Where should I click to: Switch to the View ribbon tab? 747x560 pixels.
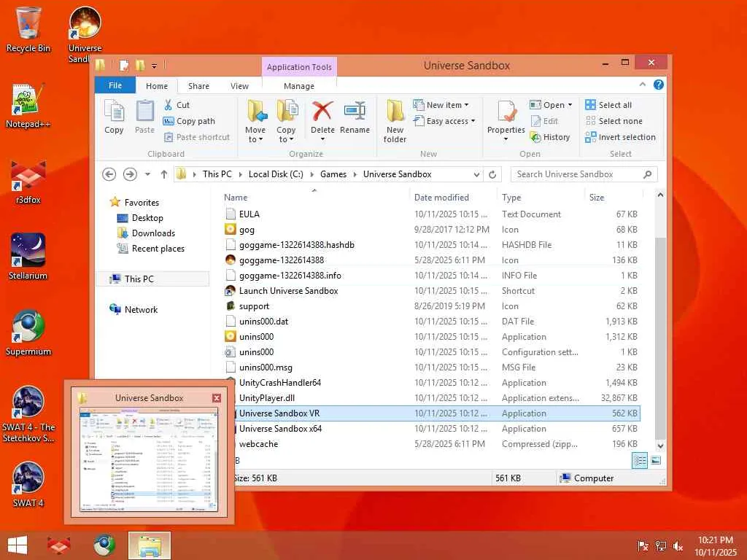point(239,86)
